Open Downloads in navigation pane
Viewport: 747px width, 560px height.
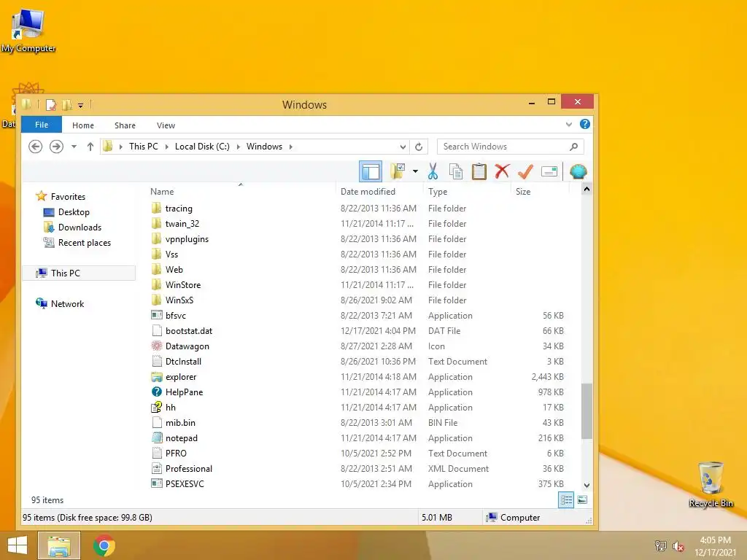pyautogui.click(x=80, y=227)
